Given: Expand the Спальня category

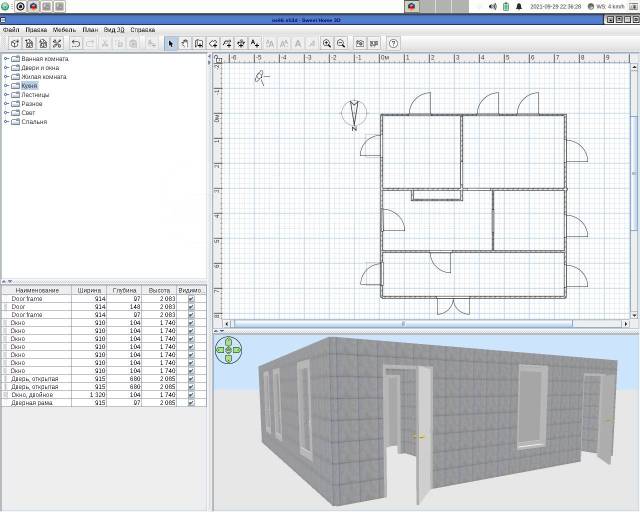Looking at the screenshot, I should 6,122.
